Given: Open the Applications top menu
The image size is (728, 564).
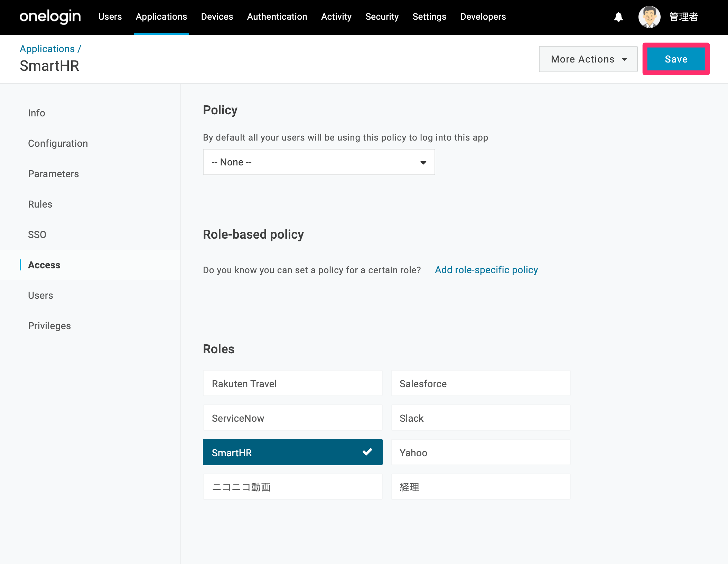Looking at the screenshot, I should click(x=161, y=17).
